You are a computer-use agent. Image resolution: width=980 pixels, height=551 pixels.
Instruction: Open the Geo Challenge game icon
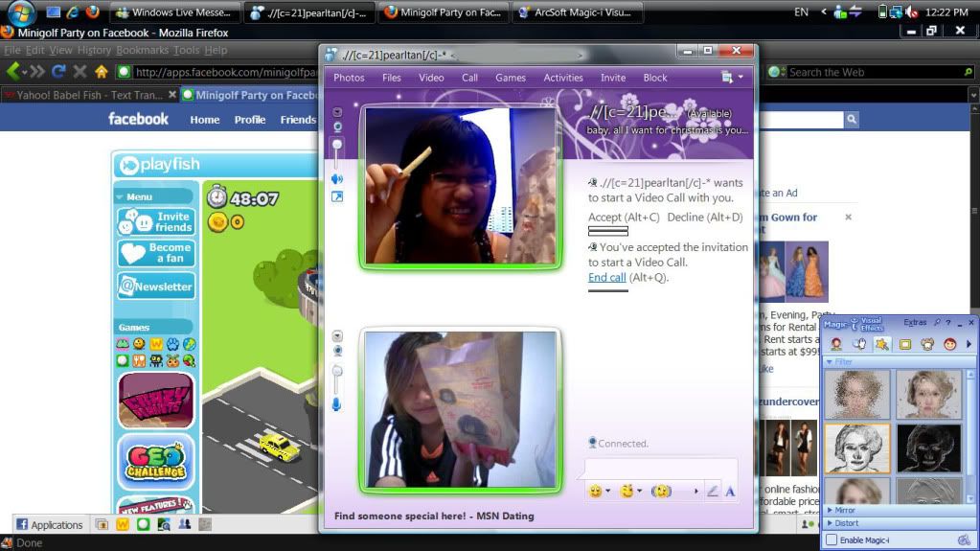coord(155,462)
